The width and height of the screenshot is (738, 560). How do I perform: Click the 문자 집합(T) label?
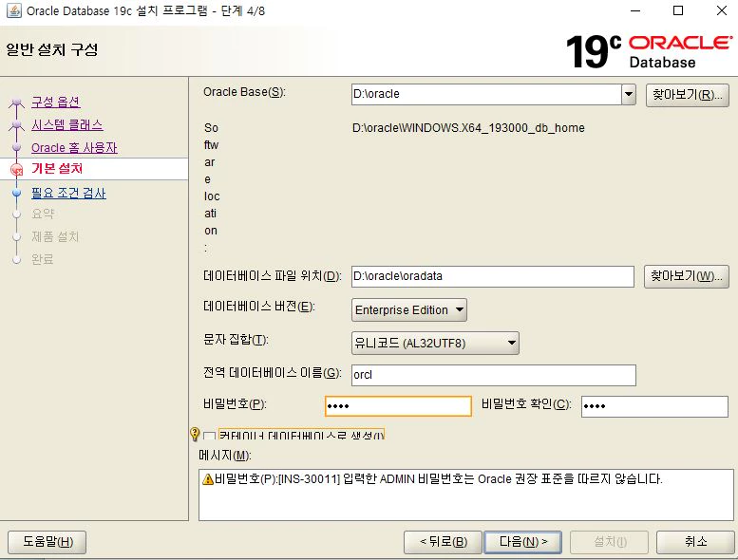(x=236, y=340)
